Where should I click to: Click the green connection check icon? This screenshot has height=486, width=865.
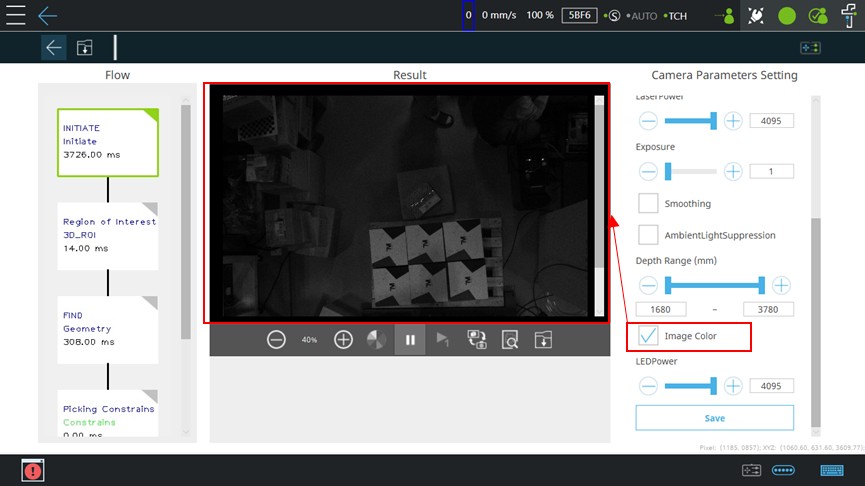(x=818, y=16)
